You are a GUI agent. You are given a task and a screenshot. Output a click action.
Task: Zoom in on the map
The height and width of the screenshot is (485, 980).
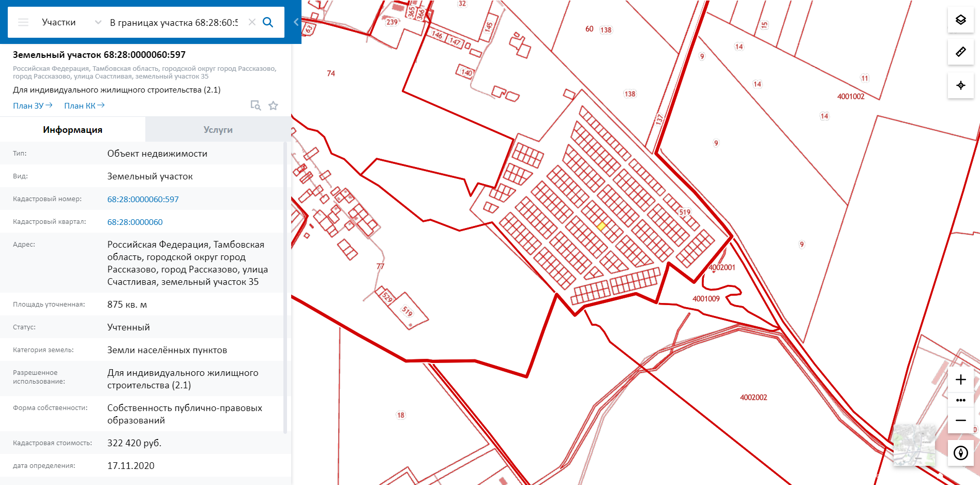click(x=960, y=380)
